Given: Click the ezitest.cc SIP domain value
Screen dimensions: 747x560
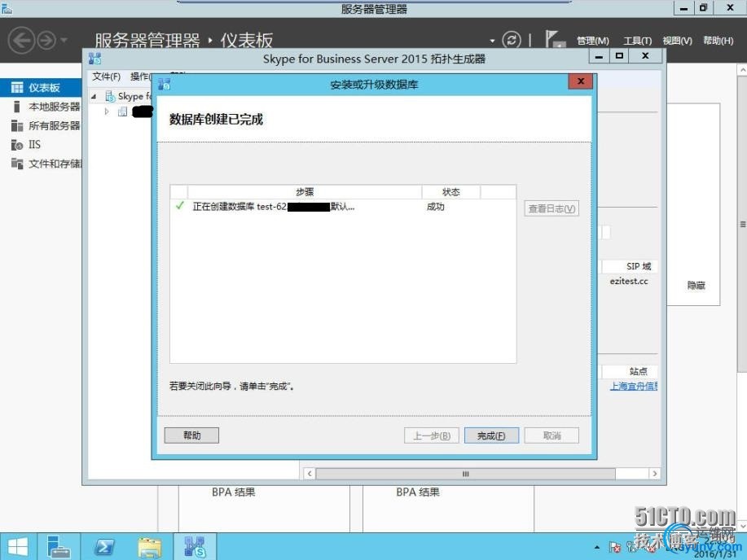Looking at the screenshot, I should pos(629,282).
